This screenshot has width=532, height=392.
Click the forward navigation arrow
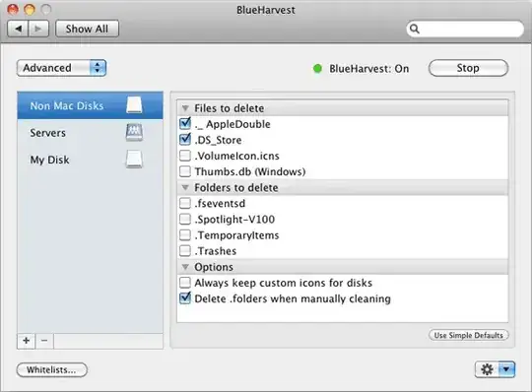tap(38, 29)
